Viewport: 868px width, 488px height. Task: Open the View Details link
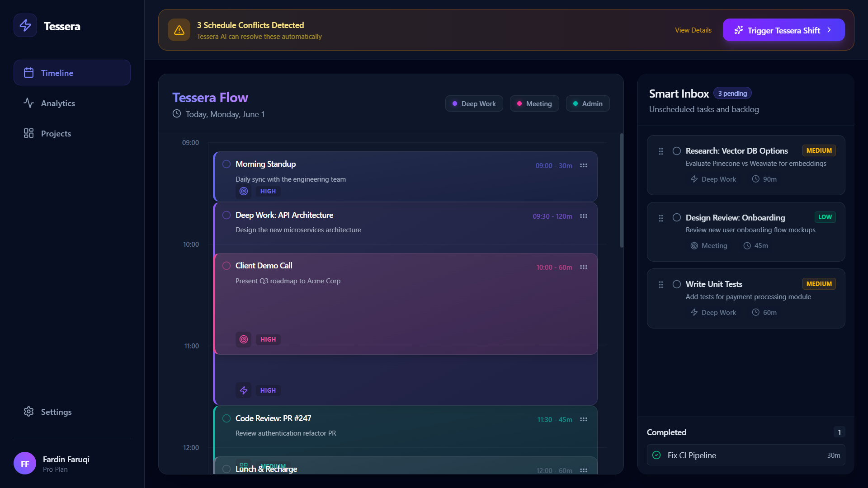tap(693, 30)
